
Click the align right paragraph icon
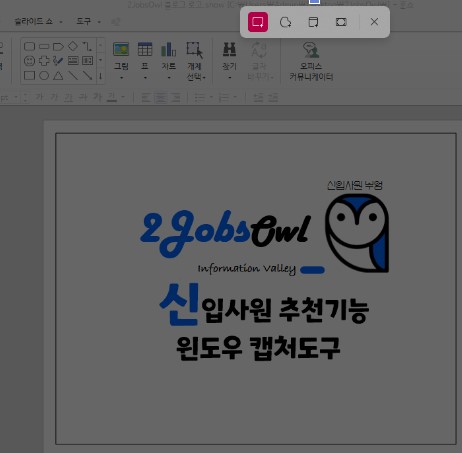176,98
